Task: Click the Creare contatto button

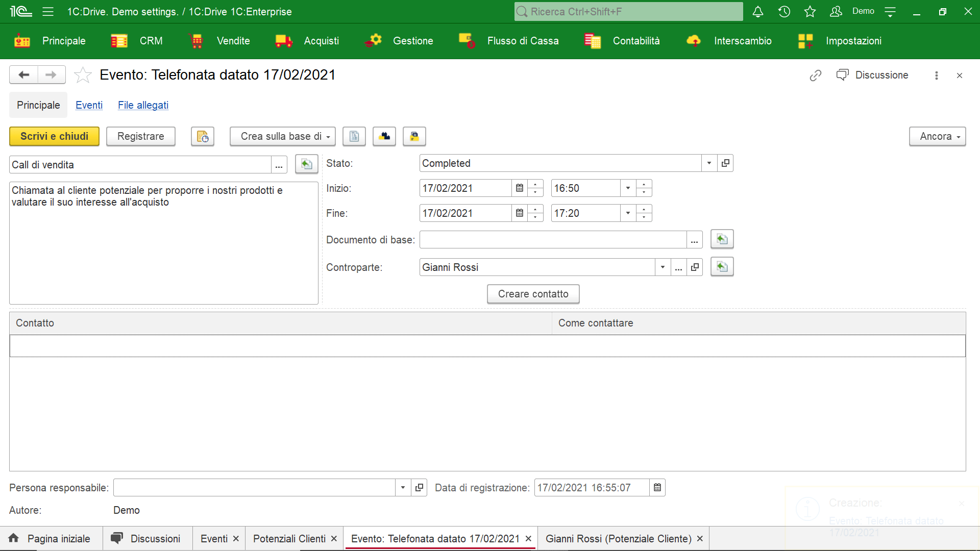Action: click(533, 294)
